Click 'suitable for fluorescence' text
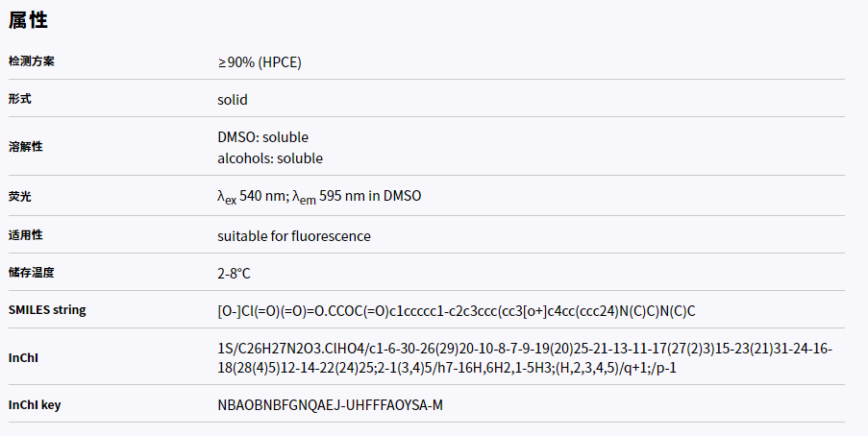This screenshot has height=436, width=868. point(294,235)
